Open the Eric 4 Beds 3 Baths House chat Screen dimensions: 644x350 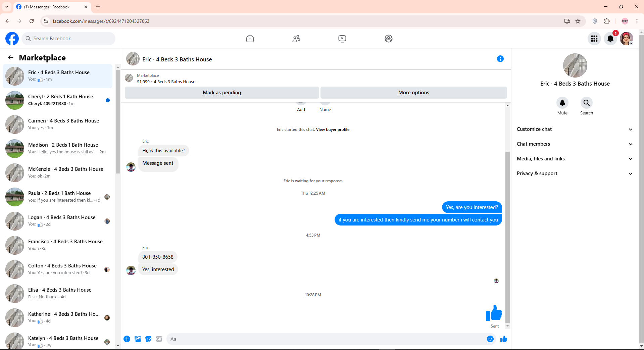click(x=58, y=76)
